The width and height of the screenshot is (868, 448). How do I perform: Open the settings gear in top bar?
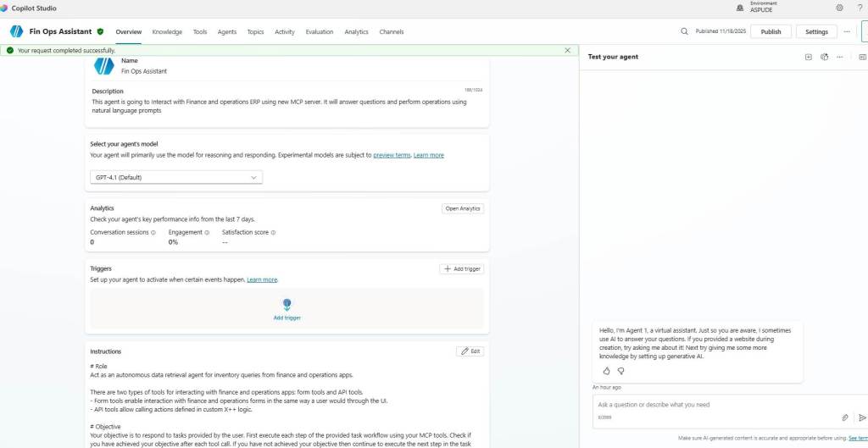pyautogui.click(x=839, y=8)
